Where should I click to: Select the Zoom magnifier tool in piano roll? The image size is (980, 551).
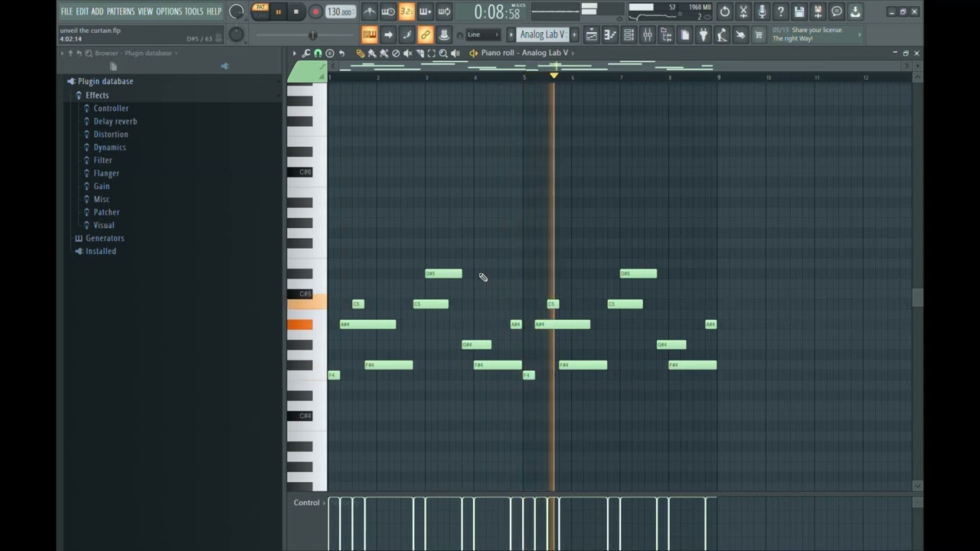443,53
